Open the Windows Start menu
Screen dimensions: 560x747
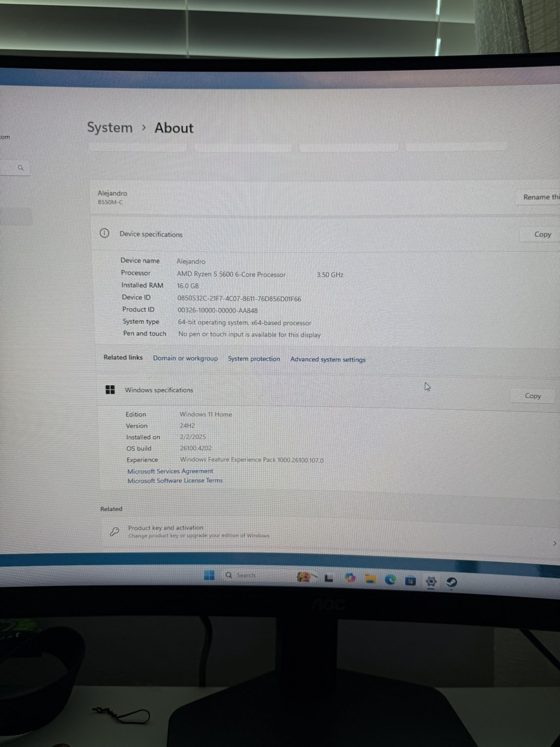[209, 575]
